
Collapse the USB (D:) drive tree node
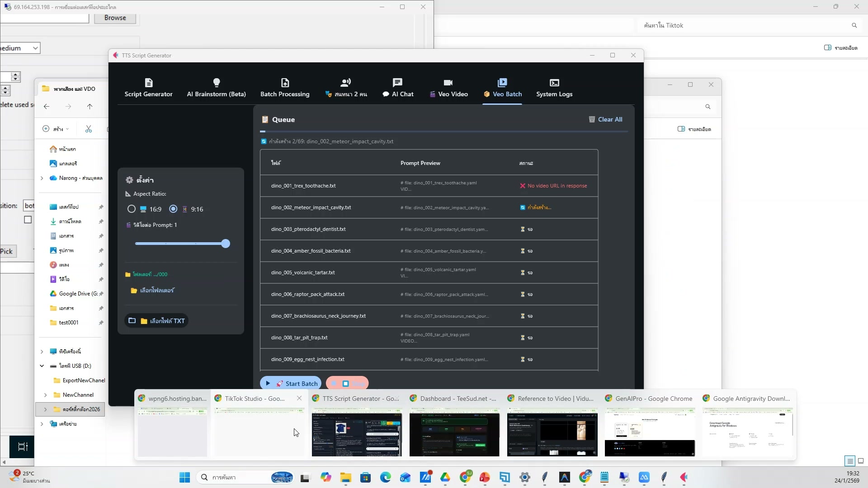[42, 366]
